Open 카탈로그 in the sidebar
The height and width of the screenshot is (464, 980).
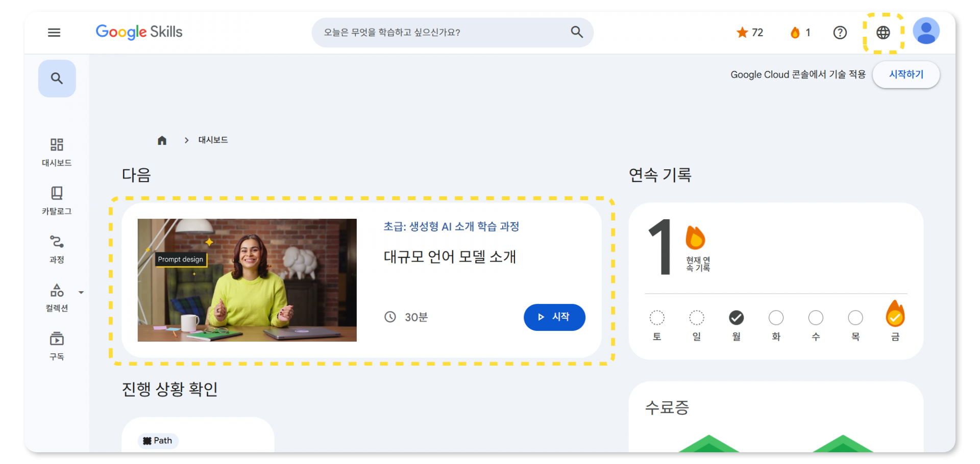57,200
